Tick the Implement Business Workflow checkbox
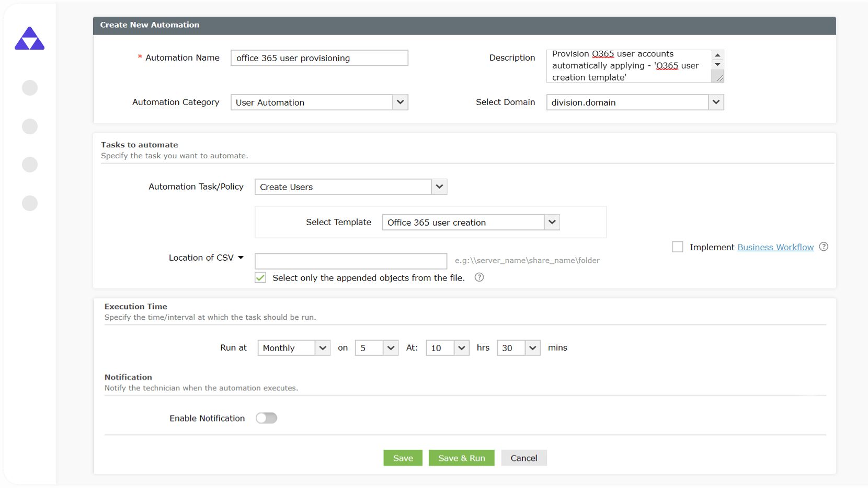This screenshot has height=488, width=868. point(678,247)
